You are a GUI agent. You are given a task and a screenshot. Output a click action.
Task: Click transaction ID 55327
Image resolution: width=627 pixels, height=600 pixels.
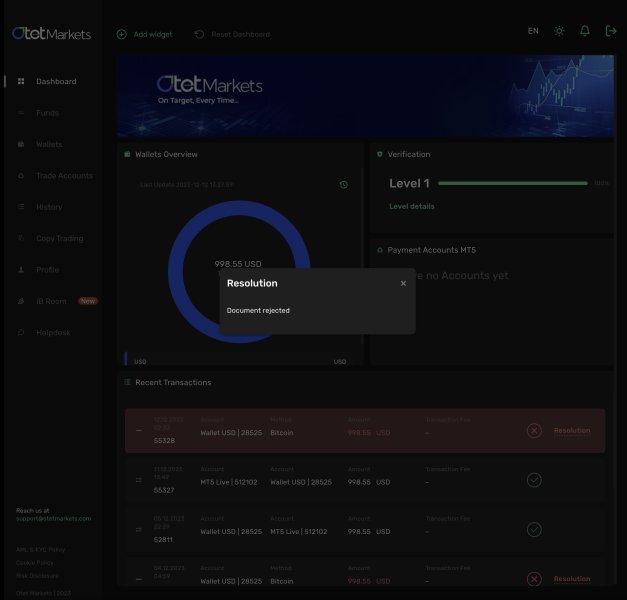point(164,490)
